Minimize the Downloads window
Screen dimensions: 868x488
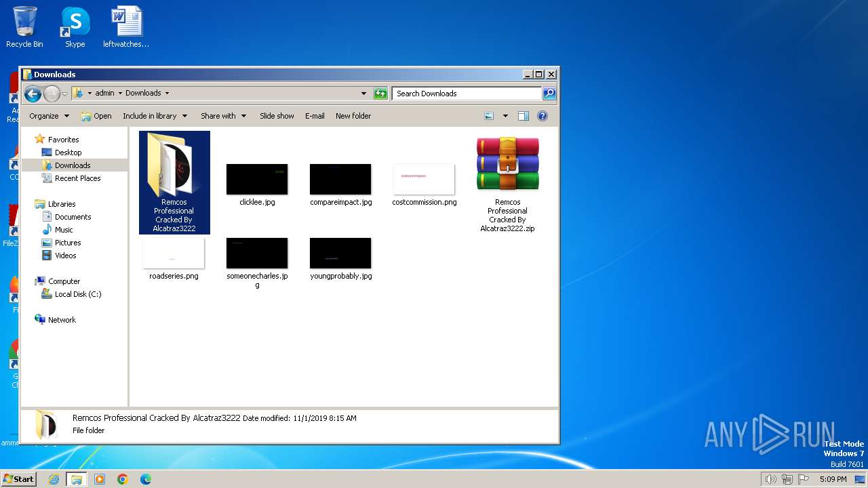528,75
